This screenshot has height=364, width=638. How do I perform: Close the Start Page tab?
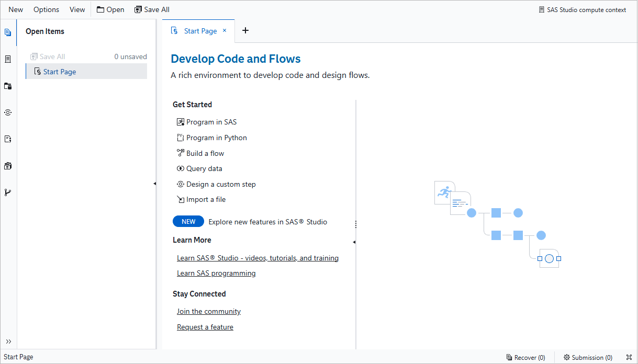(225, 30)
